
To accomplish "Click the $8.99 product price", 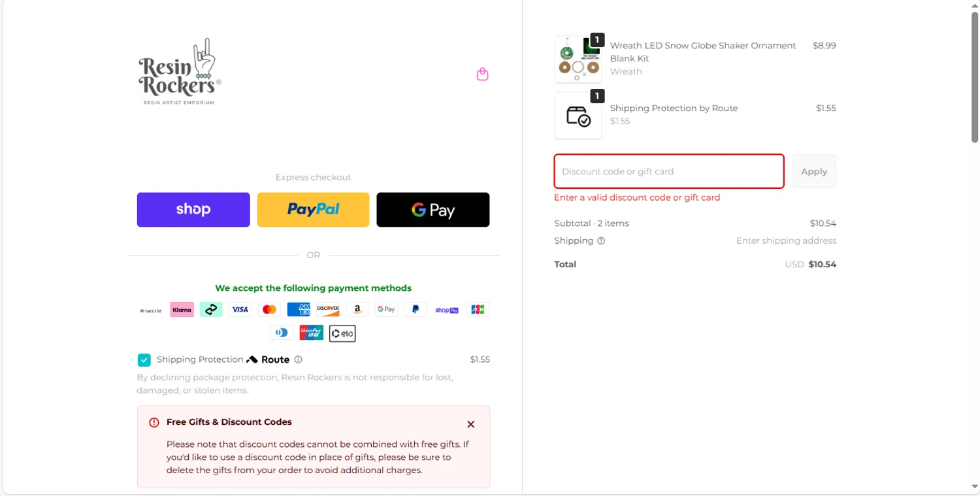I will pos(825,46).
